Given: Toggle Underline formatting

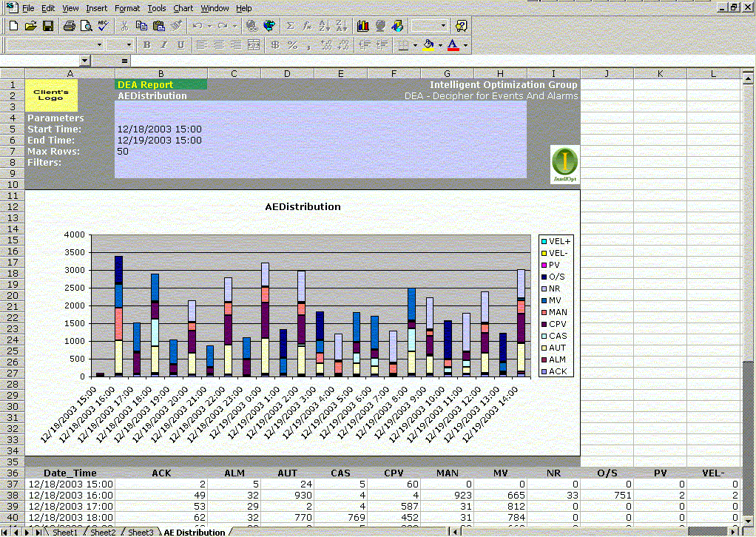Looking at the screenshot, I should pos(181,45).
